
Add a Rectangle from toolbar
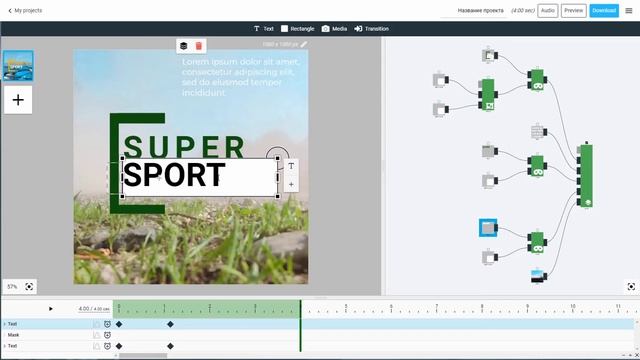pos(298,29)
